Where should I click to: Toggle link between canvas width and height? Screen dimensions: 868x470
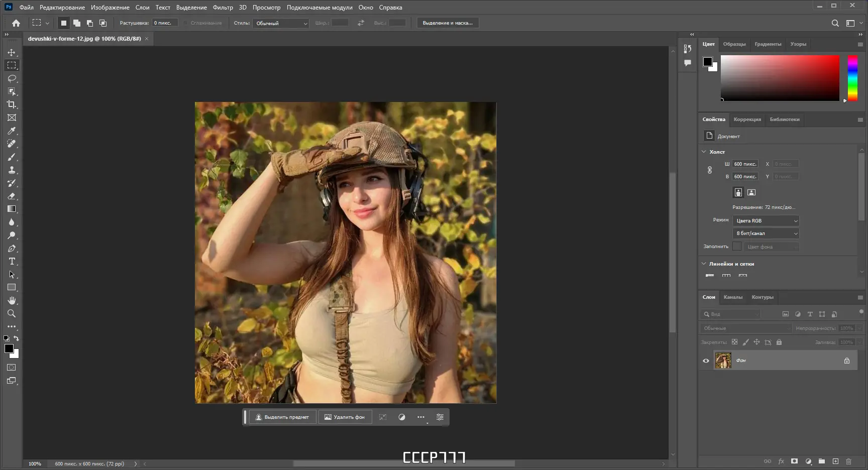click(710, 170)
